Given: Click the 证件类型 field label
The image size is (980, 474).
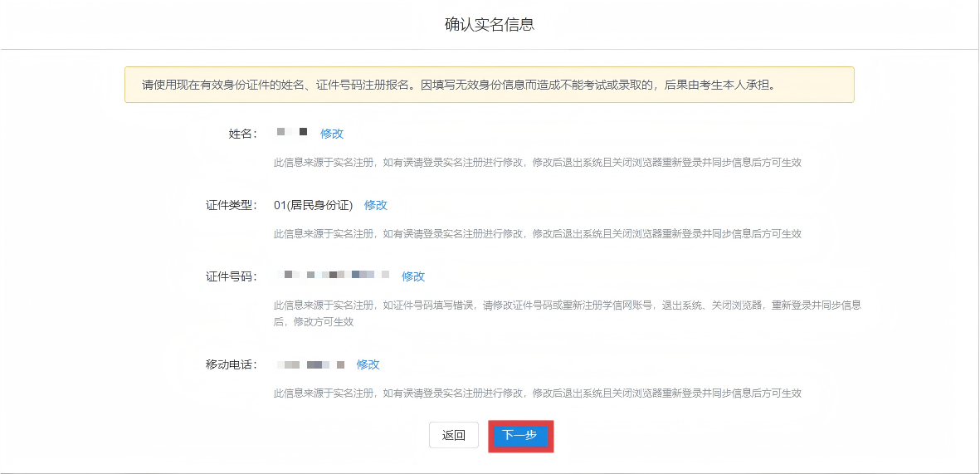Looking at the screenshot, I should [x=232, y=205].
